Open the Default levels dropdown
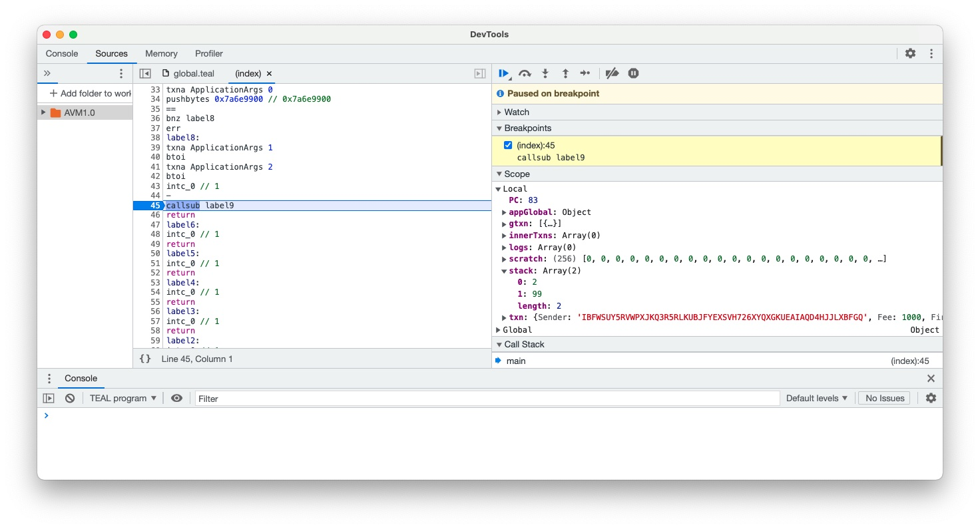The width and height of the screenshot is (980, 529). [816, 398]
